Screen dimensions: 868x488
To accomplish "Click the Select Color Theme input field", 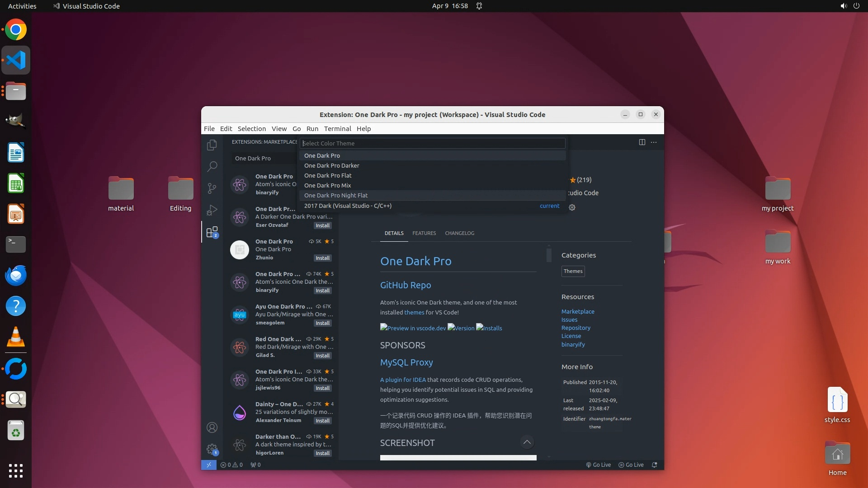I will coord(432,144).
